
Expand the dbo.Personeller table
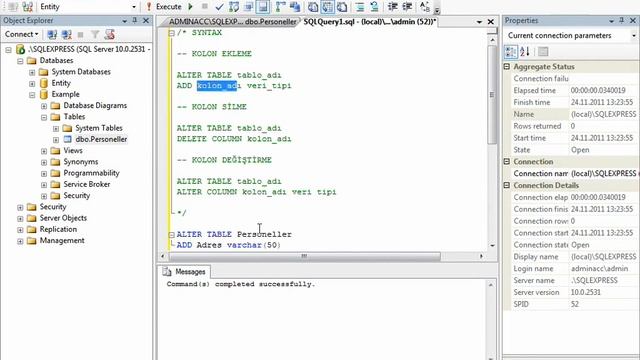pos(56,140)
